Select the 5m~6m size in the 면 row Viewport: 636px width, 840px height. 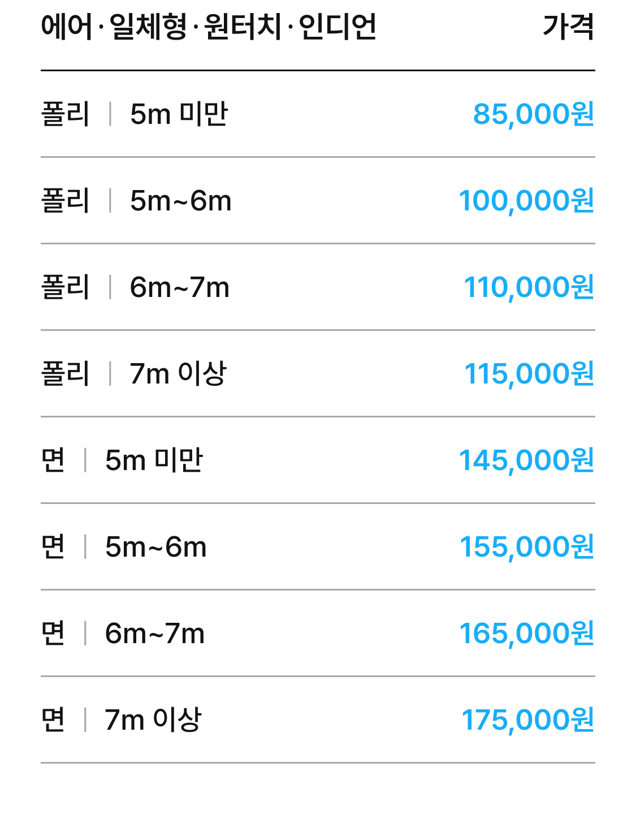coord(155,547)
